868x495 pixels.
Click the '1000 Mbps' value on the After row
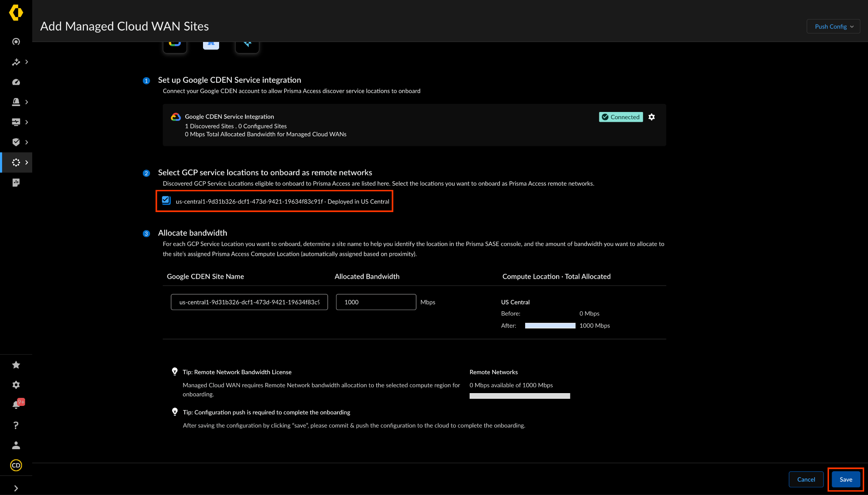coord(595,325)
